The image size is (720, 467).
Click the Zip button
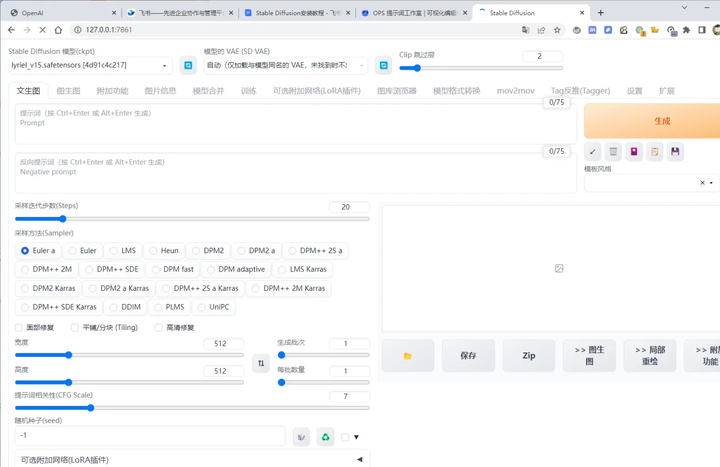pyautogui.click(x=529, y=355)
